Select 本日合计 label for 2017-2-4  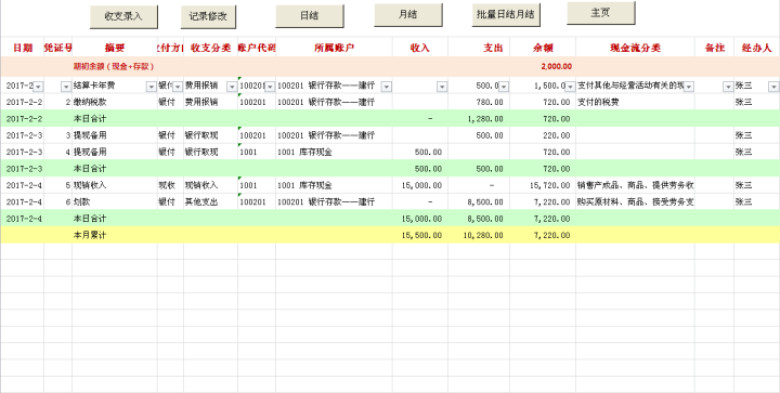point(90,218)
